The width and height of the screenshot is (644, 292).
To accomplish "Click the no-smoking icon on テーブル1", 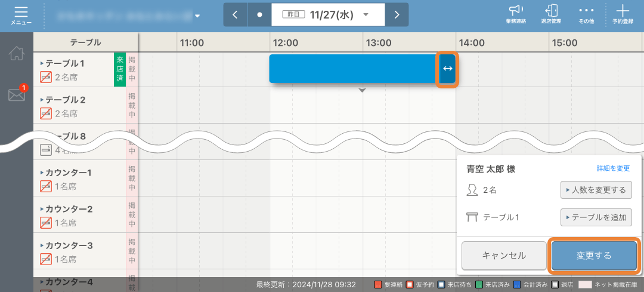I will click(x=45, y=76).
